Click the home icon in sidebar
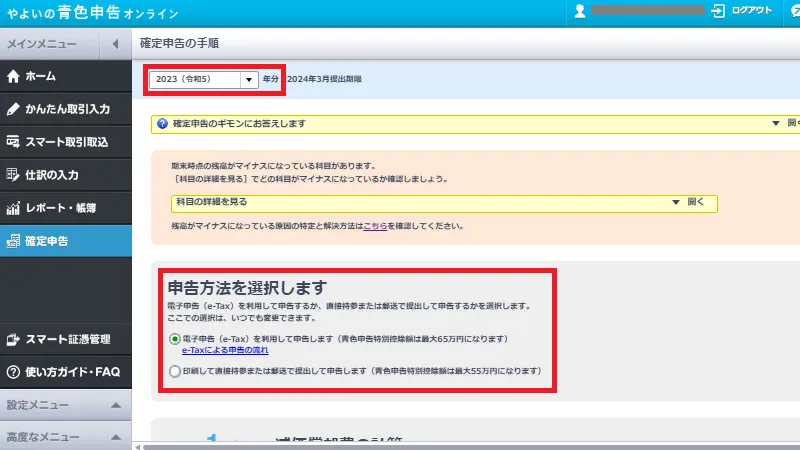The image size is (800, 450). coord(13,77)
